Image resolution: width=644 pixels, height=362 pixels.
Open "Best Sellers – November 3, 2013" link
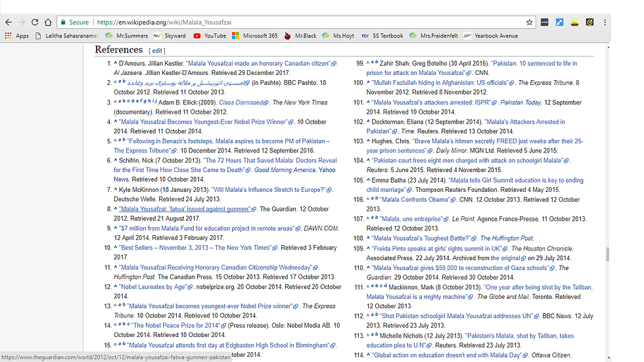coord(198,248)
